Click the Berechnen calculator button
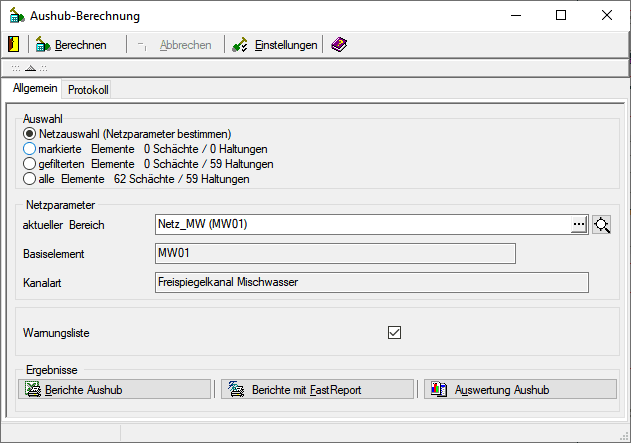631x443 pixels. point(71,45)
